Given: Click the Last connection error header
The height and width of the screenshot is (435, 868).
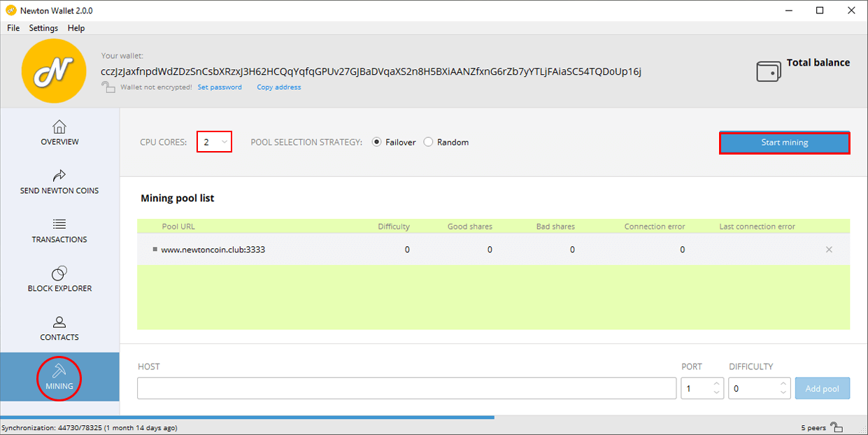Looking at the screenshot, I should click(x=757, y=227).
